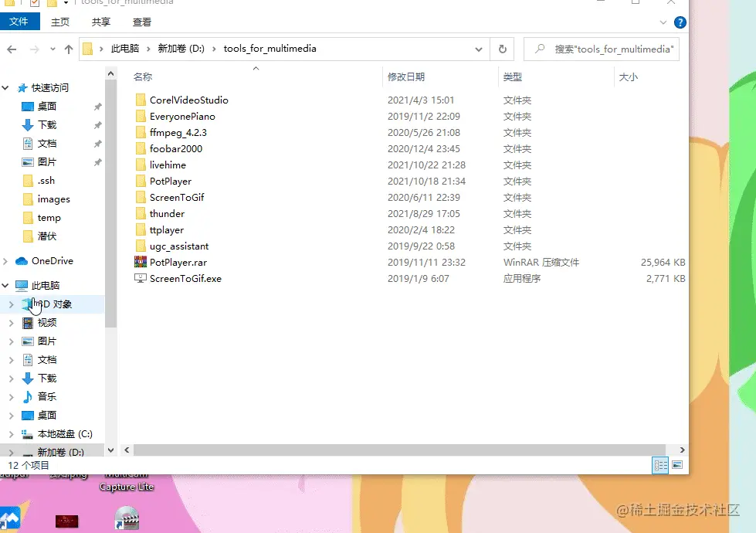Open the address bar history dropdown
The width and height of the screenshot is (756, 533).
[478, 49]
